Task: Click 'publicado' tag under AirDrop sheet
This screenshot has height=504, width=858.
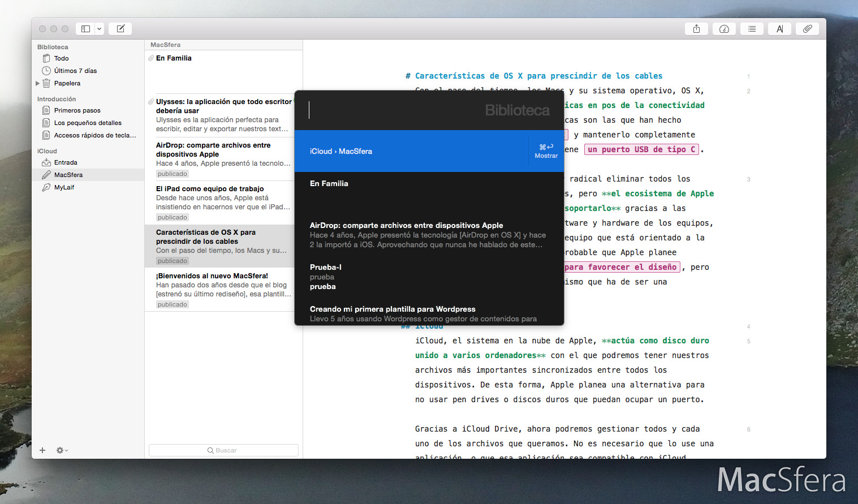Action: coord(173,174)
